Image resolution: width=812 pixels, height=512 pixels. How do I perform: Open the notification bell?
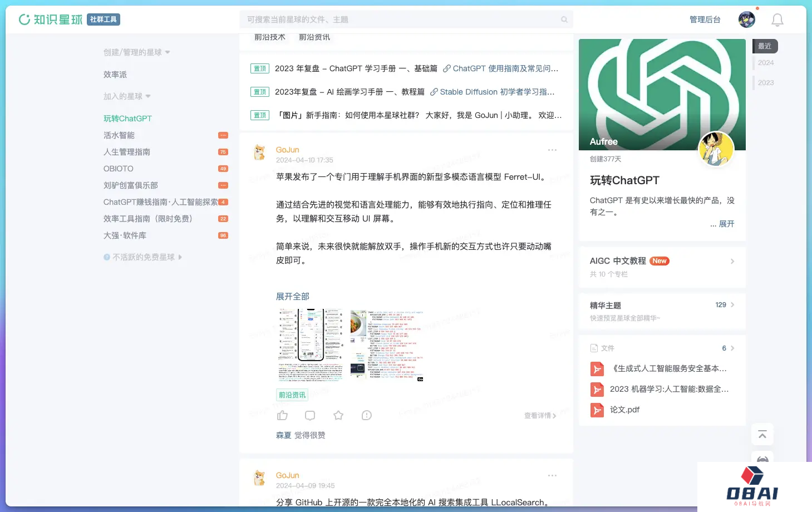(777, 20)
